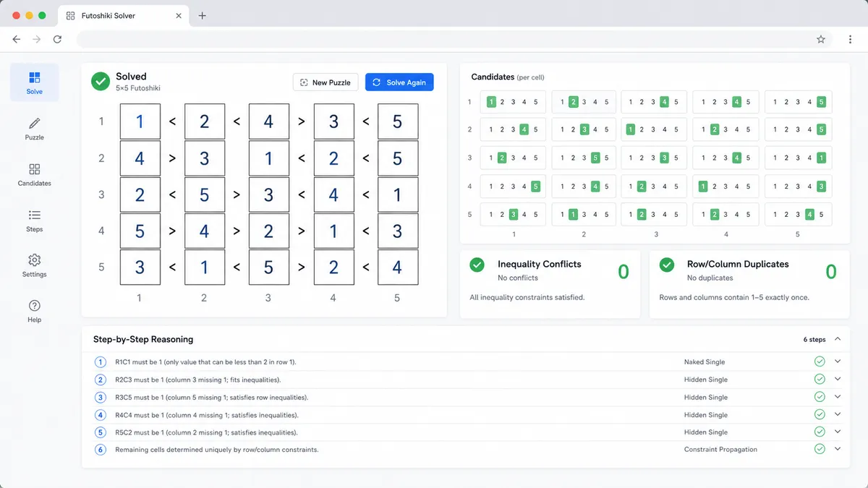The image size is (868, 488).
Task: Toggle candidate 1 in row 1 column 1
Action: tap(491, 102)
